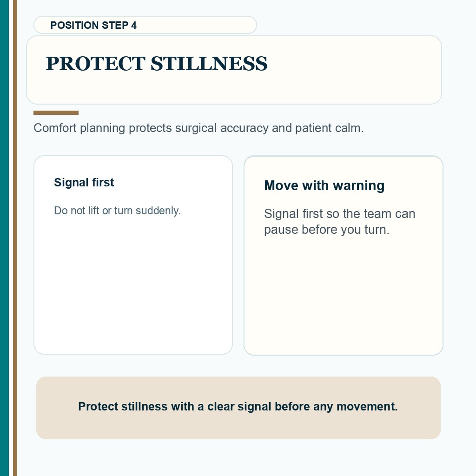Click the beige Protect stillness summary banner
Image resolution: width=476 pixels, height=476 pixels.
tap(238, 408)
